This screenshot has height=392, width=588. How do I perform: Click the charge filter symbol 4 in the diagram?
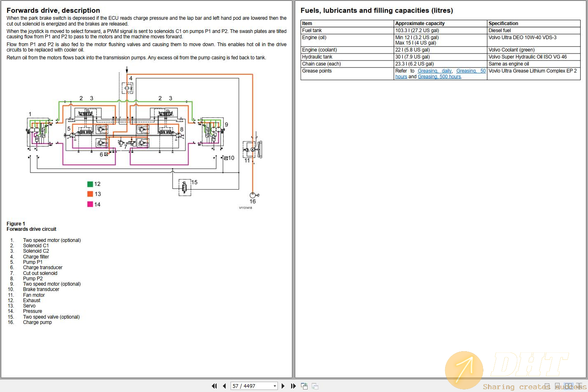127,87
